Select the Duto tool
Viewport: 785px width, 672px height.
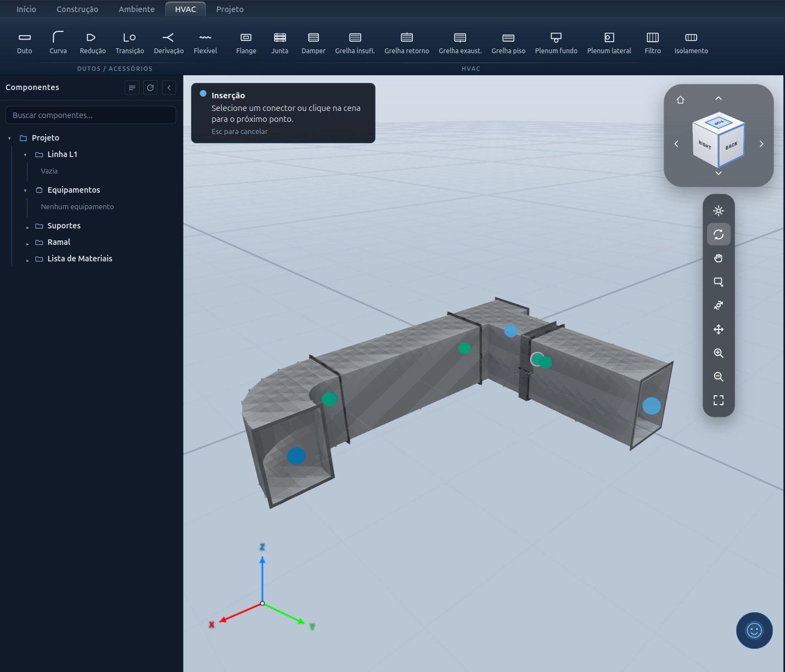pyautogui.click(x=25, y=43)
